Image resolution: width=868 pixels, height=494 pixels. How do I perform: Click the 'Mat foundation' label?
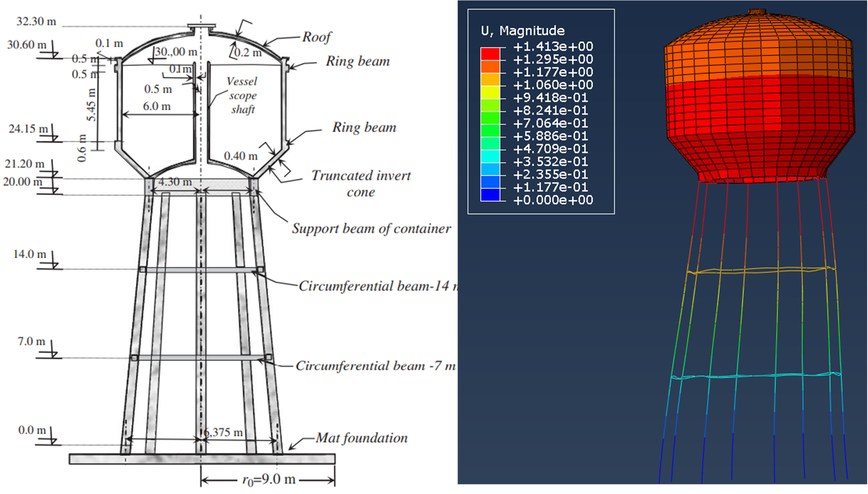coord(361,438)
